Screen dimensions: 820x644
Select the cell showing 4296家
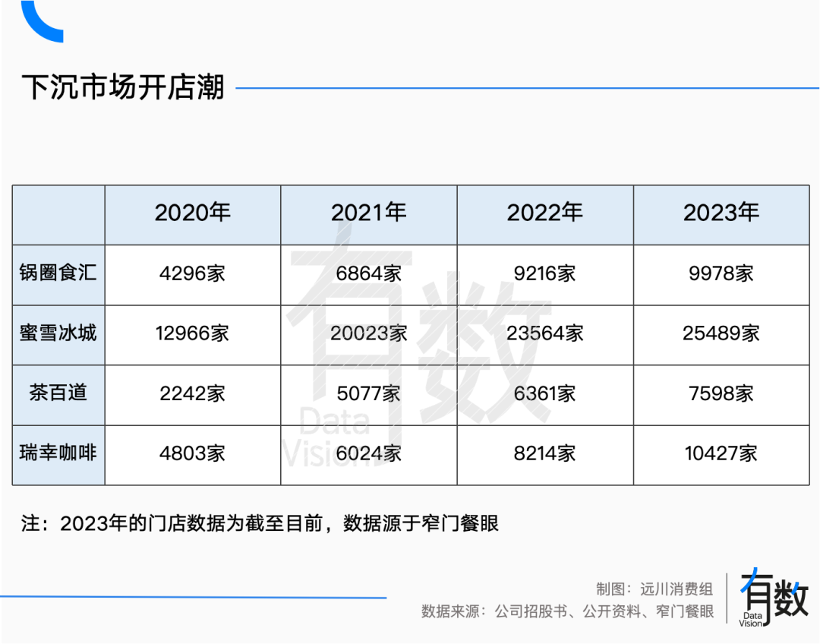(x=192, y=275)
